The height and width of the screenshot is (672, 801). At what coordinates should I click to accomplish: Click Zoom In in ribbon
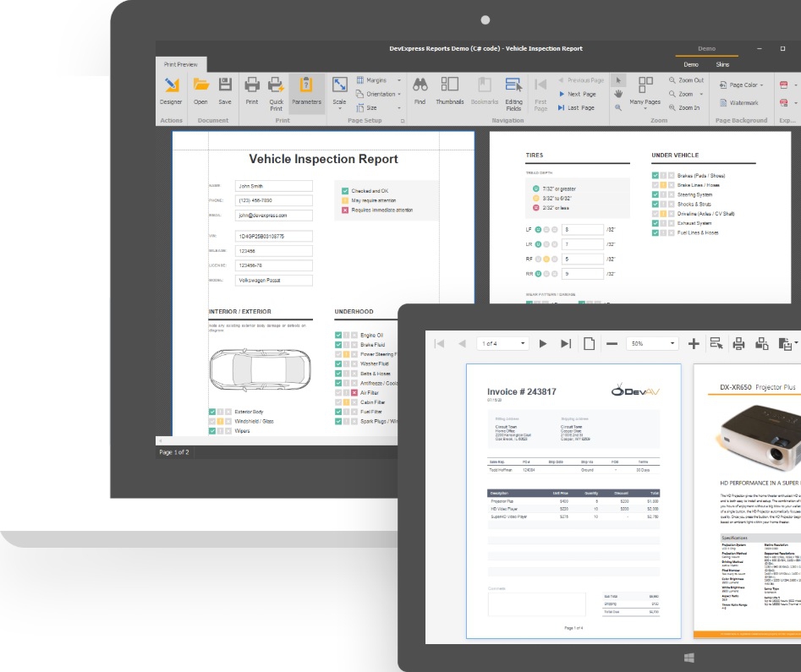684,107
